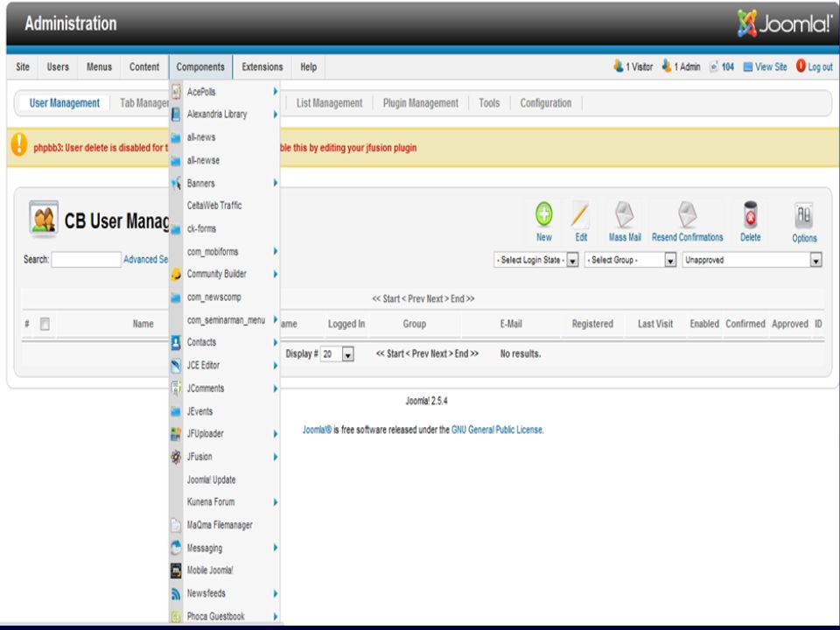Click the JFusion atom icon
840x630 pixels.
coord(176,457)
